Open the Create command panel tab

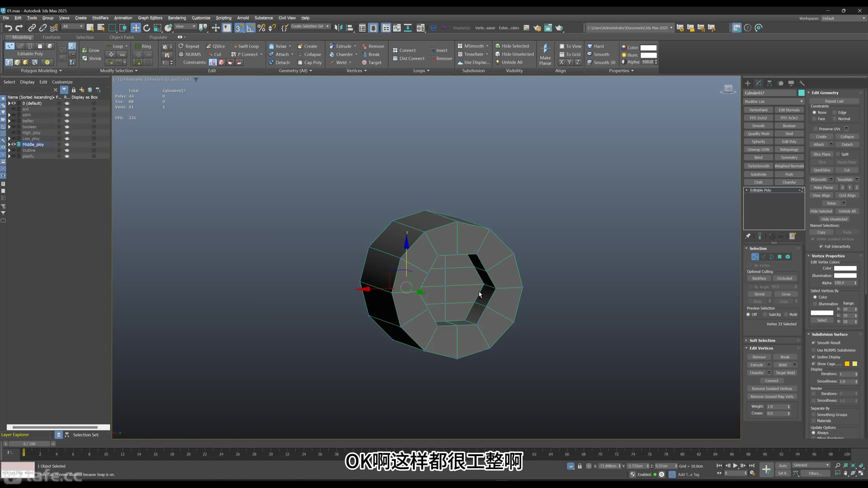pyautogui.click(x=748, y=83)
